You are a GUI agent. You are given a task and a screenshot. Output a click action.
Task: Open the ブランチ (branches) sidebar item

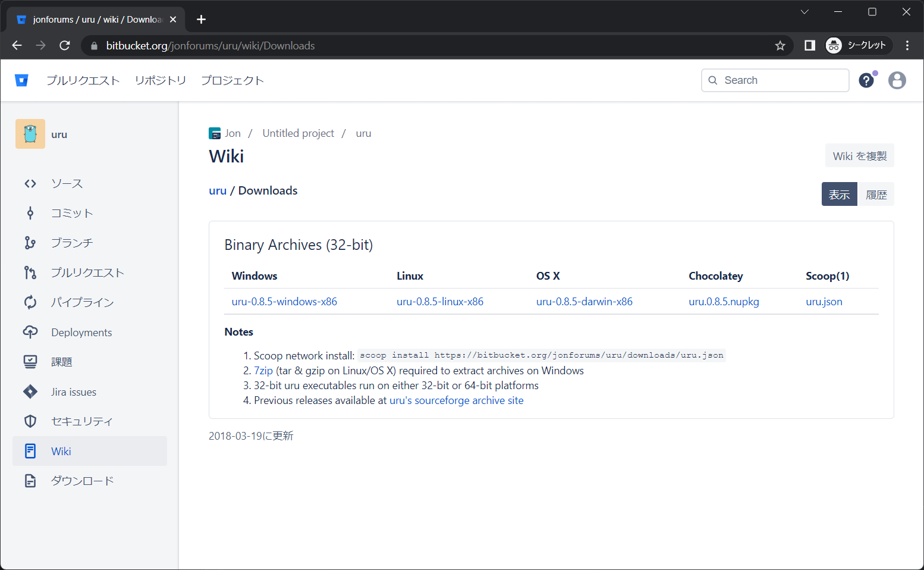[x=71, y=243]
